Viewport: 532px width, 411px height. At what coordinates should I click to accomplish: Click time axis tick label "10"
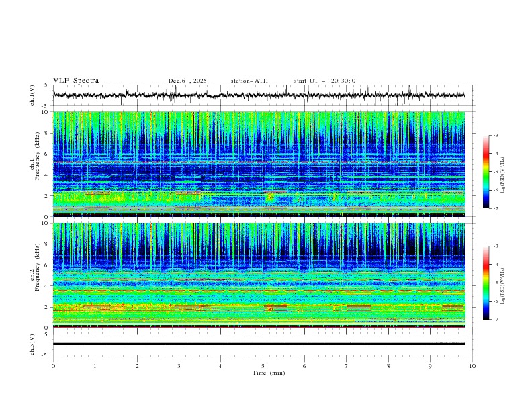472,366
